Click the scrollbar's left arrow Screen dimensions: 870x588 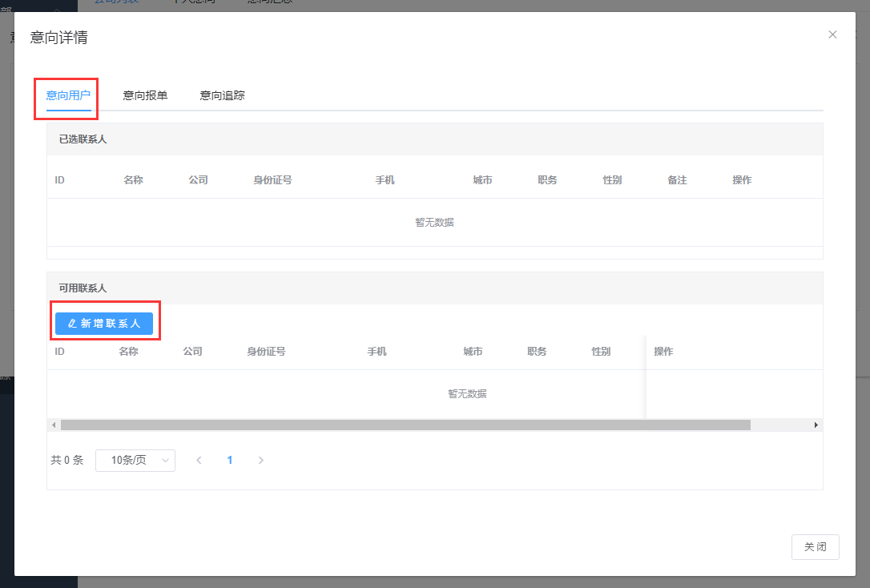(54, 425)
